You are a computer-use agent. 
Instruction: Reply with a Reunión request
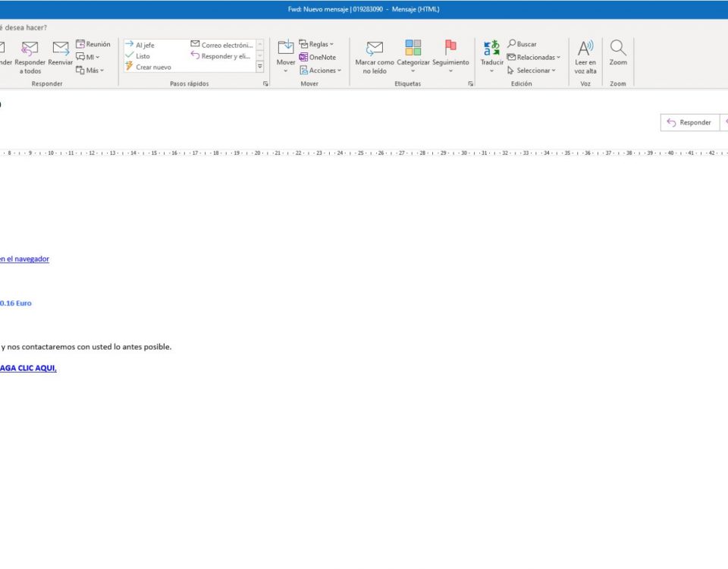[x=93, y=44]
